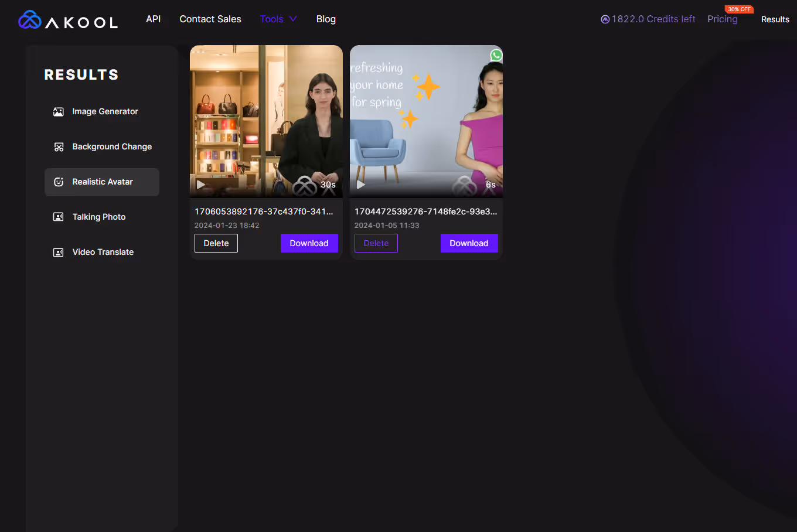
Task: Play the 6s spring home video
Action: (360, 185)
